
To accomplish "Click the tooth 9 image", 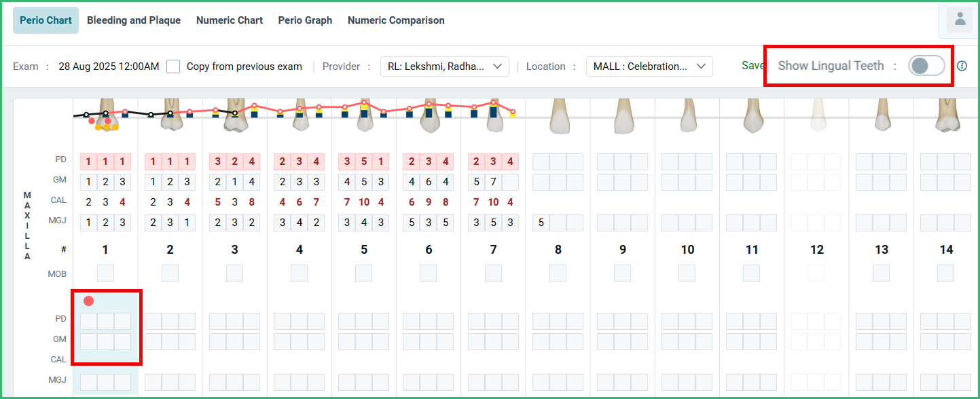I will click(623, 117).
